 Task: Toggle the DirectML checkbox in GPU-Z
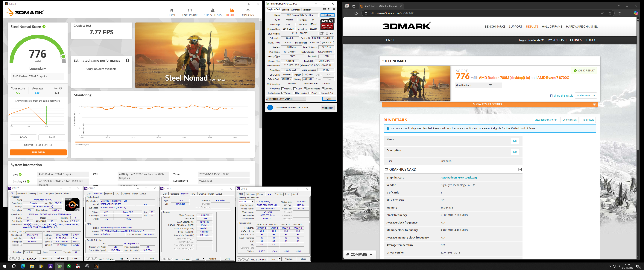pos(323,89)
